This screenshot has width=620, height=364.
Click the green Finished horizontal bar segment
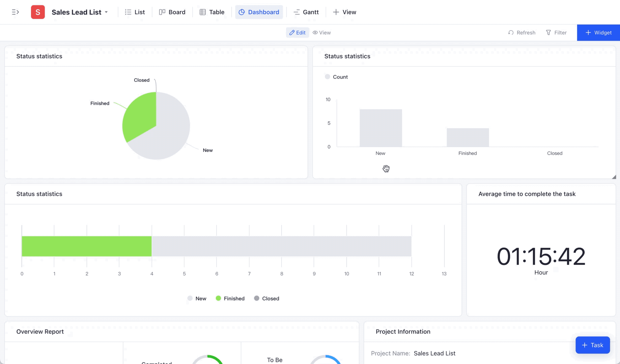coord(87,246)
